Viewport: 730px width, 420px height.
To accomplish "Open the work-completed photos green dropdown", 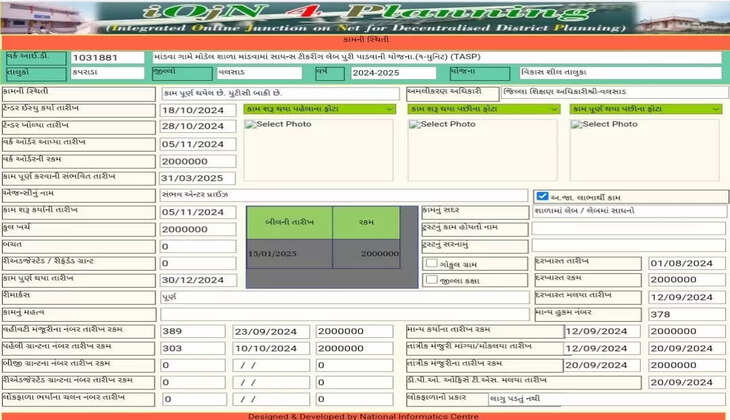I will pos(643,108).
